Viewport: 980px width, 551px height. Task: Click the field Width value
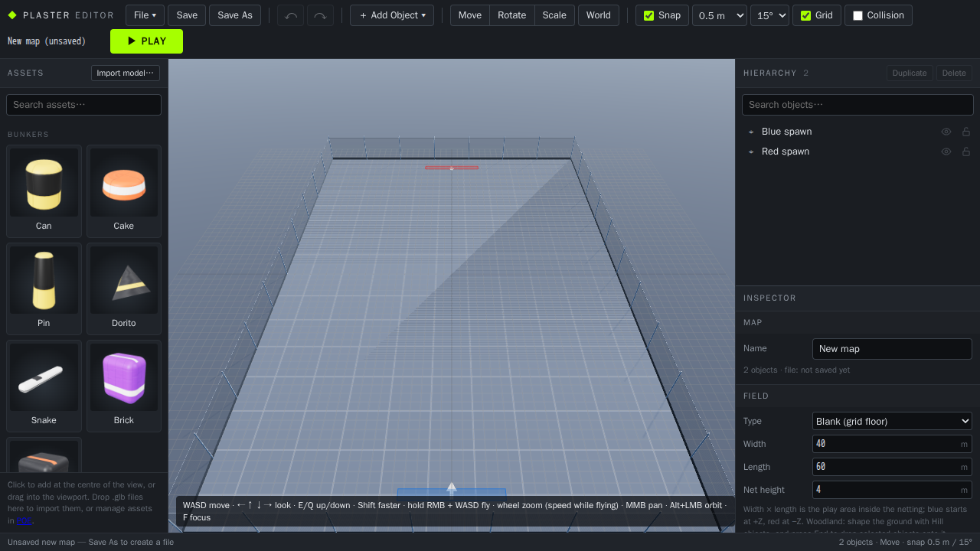(892, 444)
